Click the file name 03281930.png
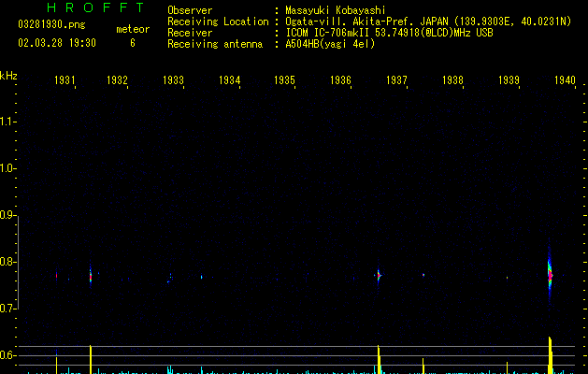The height and width of the screenshot is (374, 588). 51,24
